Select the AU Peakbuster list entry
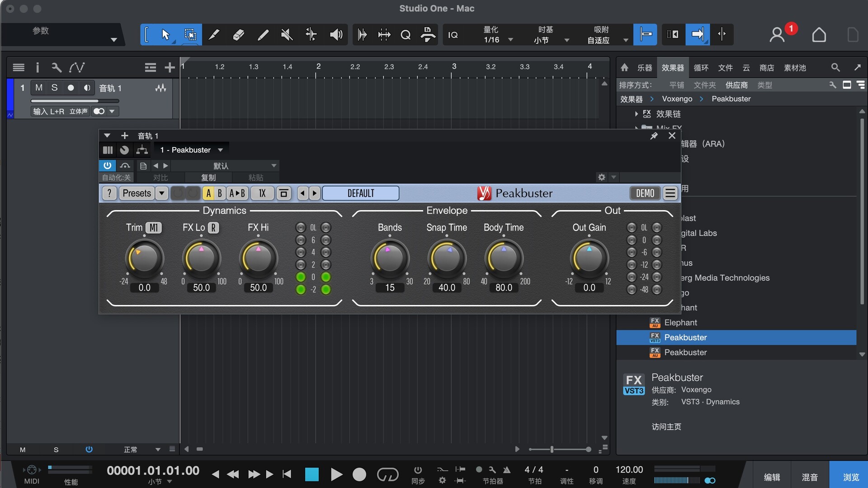The image size is (868, 488). (x=685, y=352)
